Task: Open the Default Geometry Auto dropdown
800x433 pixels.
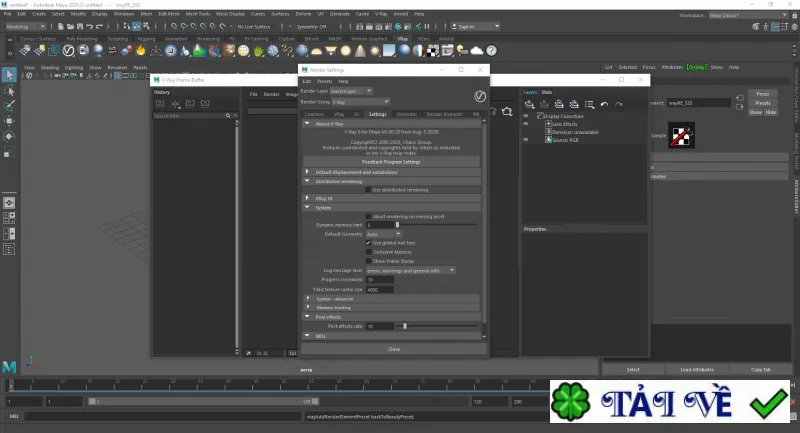Action: [384, 234]
